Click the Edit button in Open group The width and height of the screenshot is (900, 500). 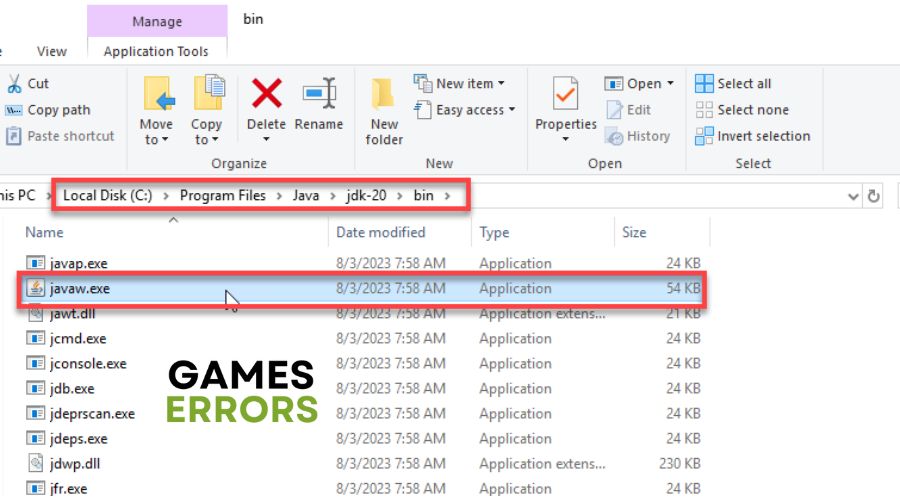tap(629, 110)
